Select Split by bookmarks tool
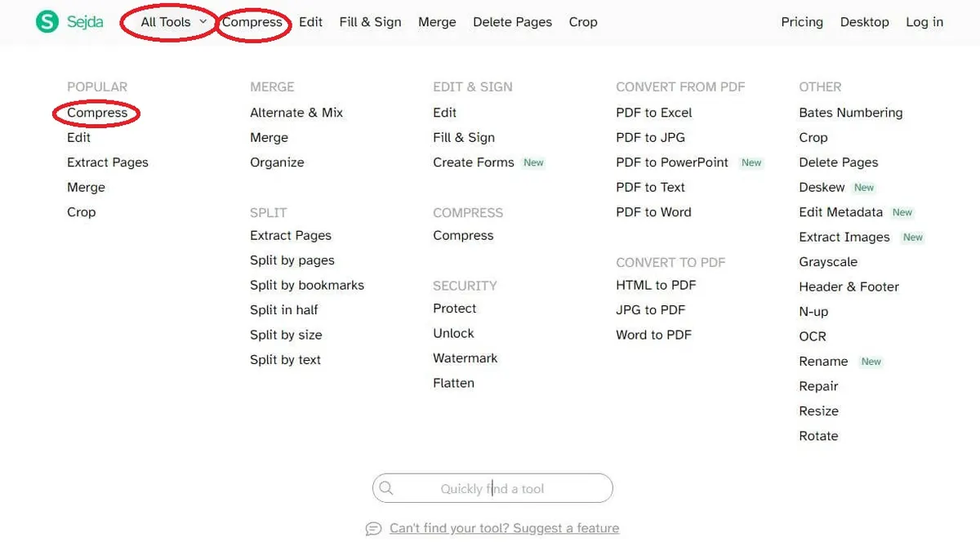 (x=307, y=285)
